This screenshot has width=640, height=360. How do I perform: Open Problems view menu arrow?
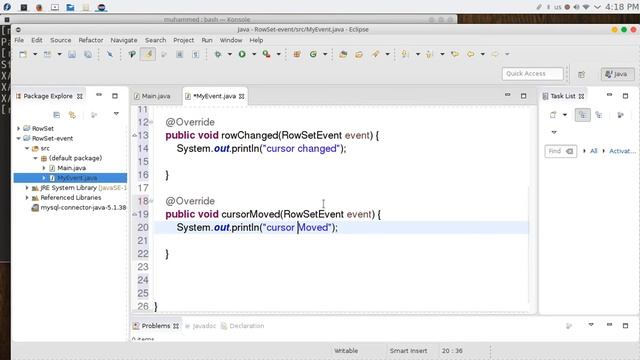pos(591,325)
